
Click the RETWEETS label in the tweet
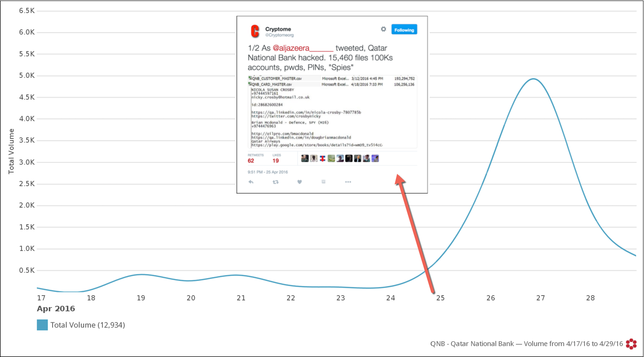tap(256, 155)
